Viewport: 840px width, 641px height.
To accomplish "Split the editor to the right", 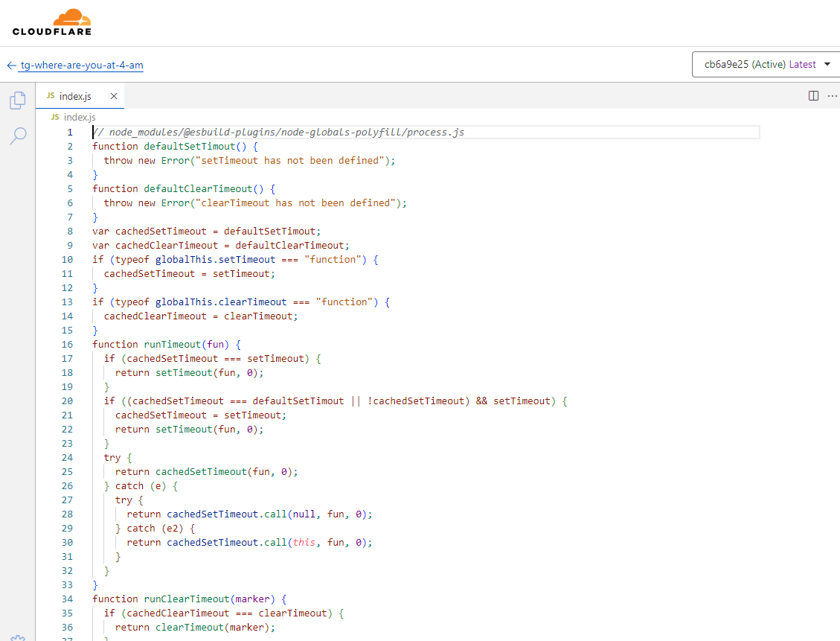I will (813, 96).
